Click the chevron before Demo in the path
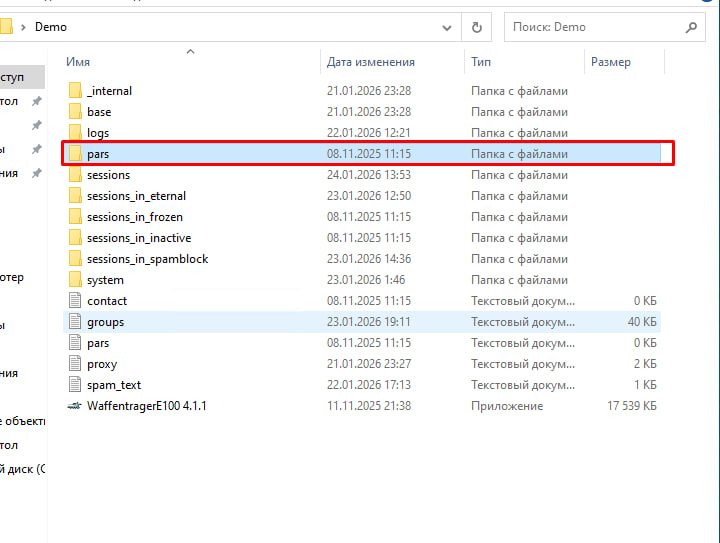Screen dimensions: 720x543 tap(23, 27)
